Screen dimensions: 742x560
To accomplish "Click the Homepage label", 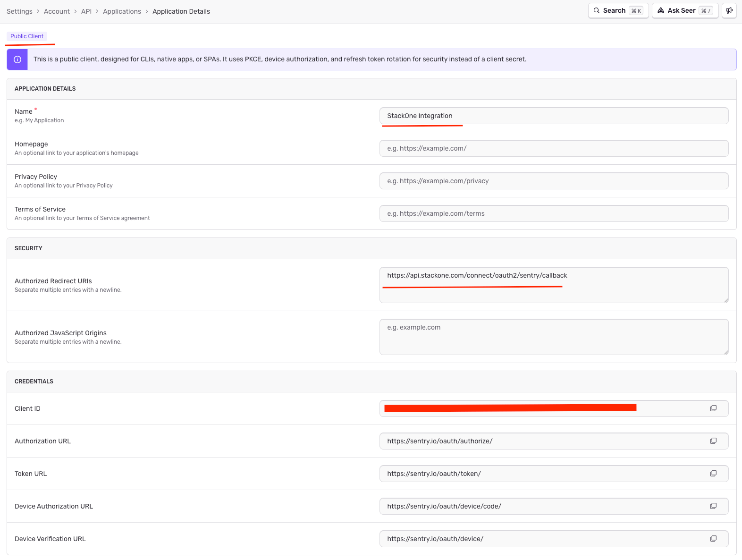I will [31, 144].
